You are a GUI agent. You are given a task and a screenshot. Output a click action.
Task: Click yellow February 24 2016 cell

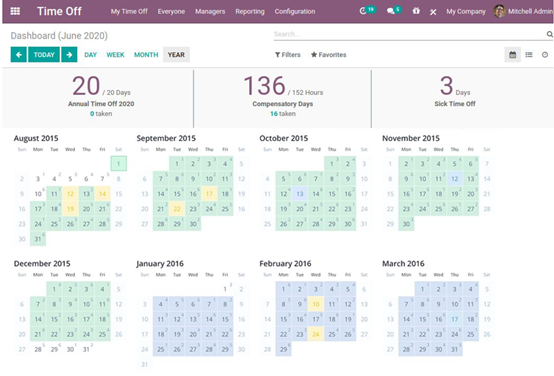316,334
